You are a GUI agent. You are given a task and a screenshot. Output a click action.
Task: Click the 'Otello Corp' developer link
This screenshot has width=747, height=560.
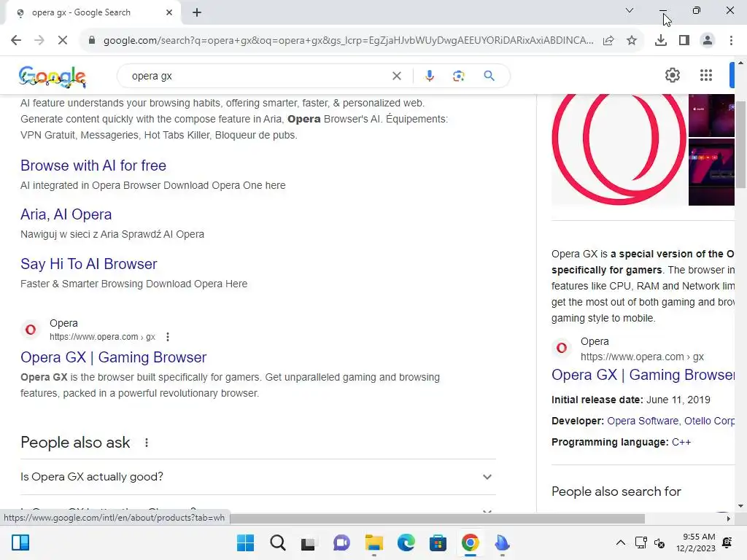[x=709, y=421]
